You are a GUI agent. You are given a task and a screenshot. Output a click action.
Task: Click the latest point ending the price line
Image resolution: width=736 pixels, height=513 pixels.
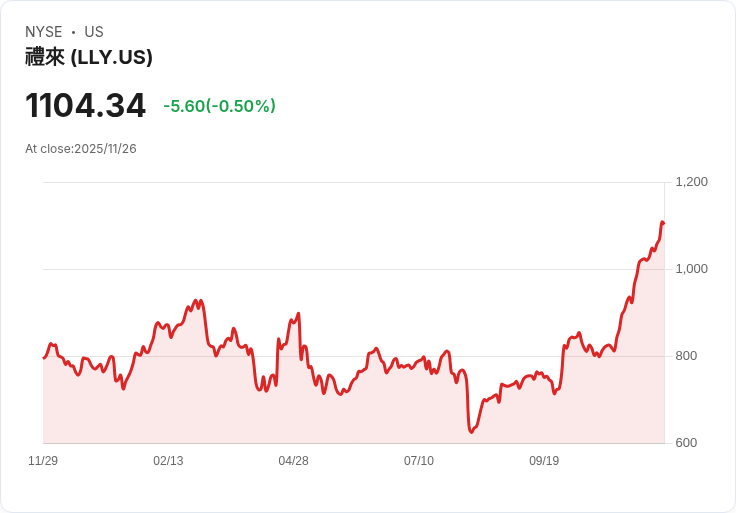[x=662, y=222]
